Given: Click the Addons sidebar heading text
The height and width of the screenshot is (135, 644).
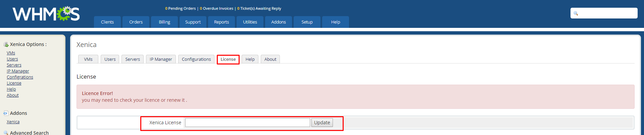Looking at the screenshot, I should pos(18,113).
